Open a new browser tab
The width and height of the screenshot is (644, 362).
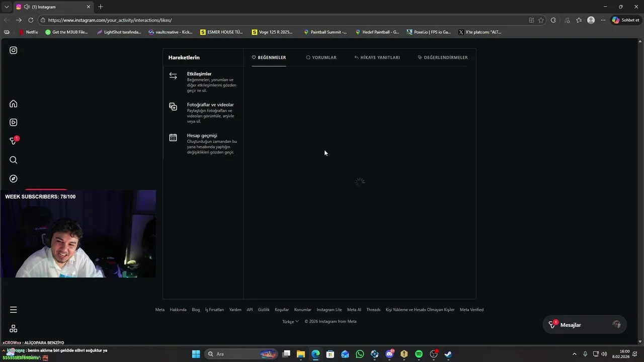(101, 7)
